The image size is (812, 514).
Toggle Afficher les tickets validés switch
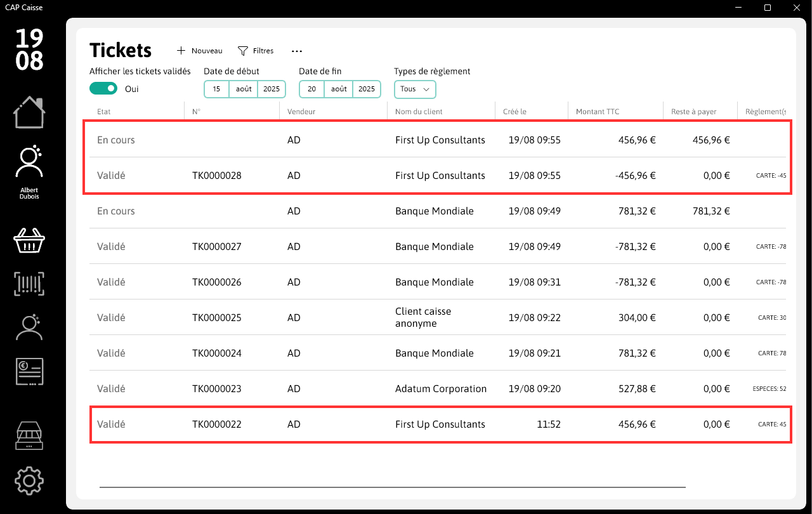tap(103, 89)
